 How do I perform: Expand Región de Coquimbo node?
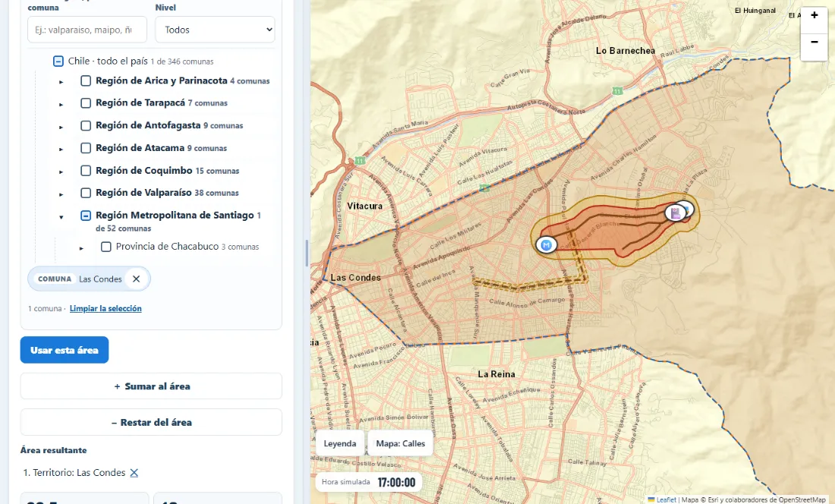point(61,172)
